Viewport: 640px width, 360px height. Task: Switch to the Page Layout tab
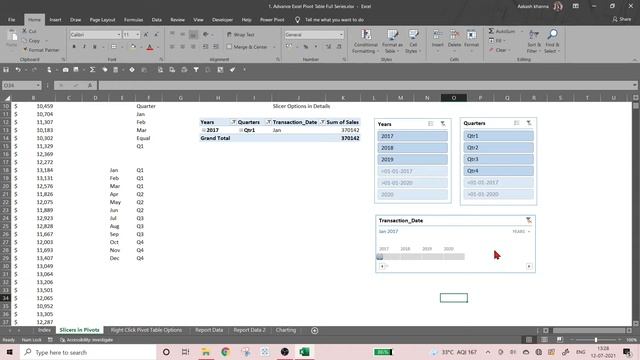click(102, 20)
